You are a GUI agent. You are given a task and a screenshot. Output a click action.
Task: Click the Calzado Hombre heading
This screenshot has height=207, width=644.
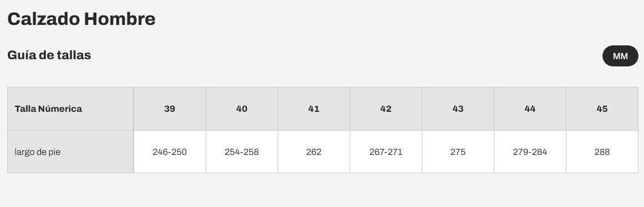click(x=81, y=19)
